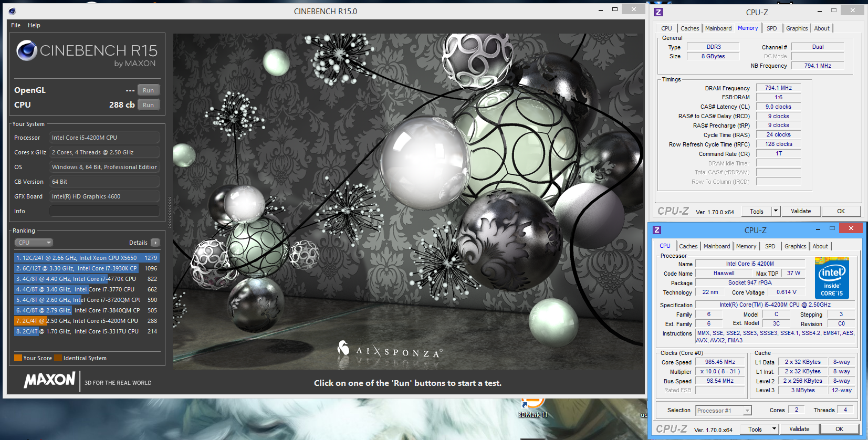The image size is (868, 440).
Task: Select ranking entry Intel Core i7-3930K
Action: coord(87,268)
